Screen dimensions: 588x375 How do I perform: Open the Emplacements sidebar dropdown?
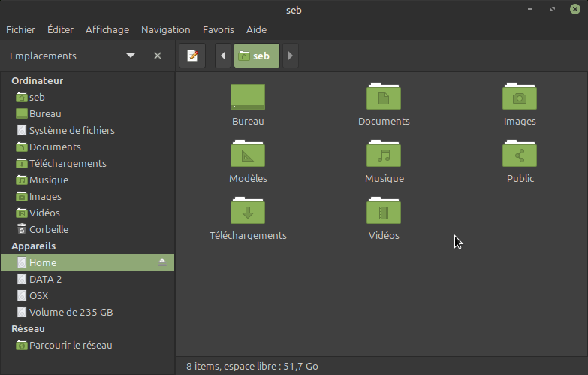[131, 56]
